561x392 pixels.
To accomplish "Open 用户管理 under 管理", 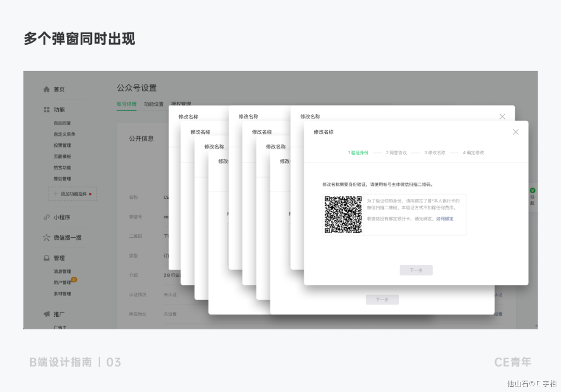I will [x=62, y=282].
